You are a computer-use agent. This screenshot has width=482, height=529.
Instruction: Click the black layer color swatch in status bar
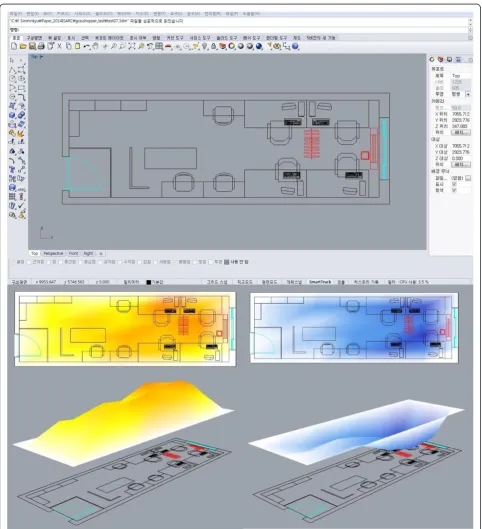(148, 282)
